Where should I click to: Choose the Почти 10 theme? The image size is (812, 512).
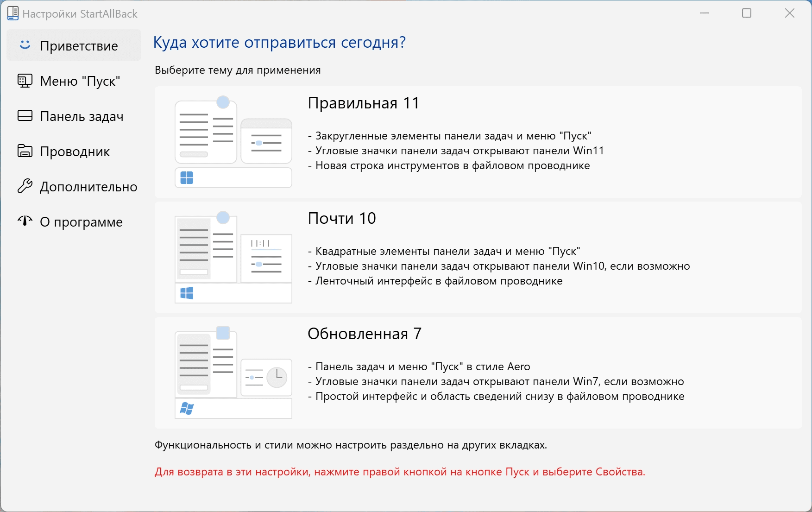tap(478, 257)
